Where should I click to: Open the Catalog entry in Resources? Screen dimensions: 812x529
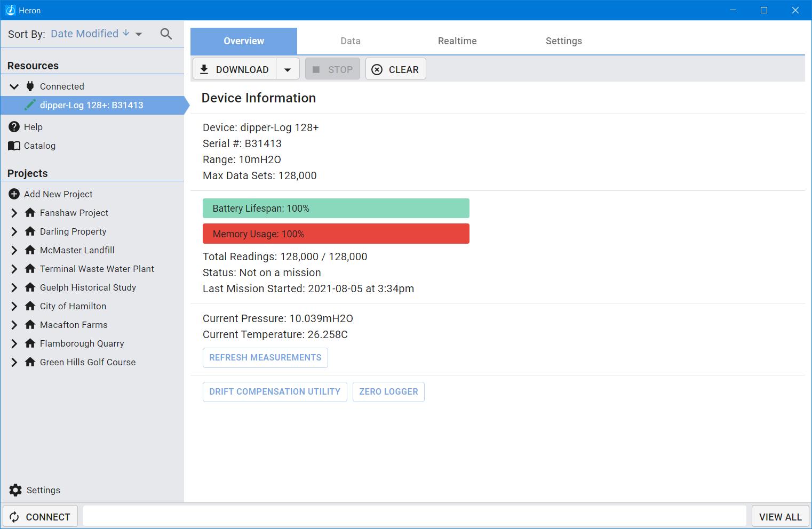39,146
